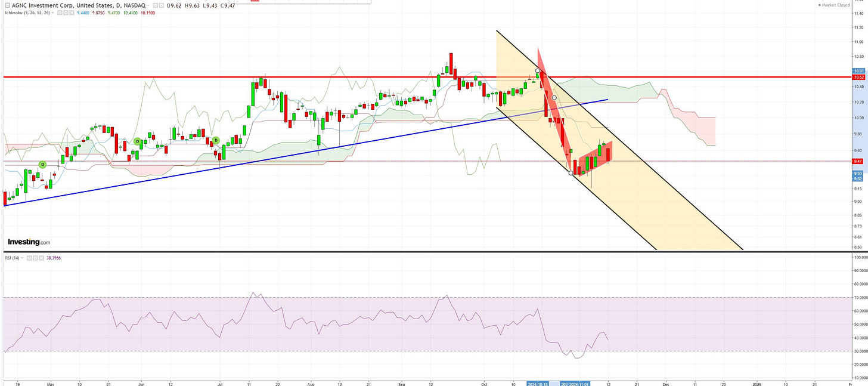This screenshot has width=868, height=386.
Task: Click the Ichimoku value 9.8750
Action: point(98,13)
